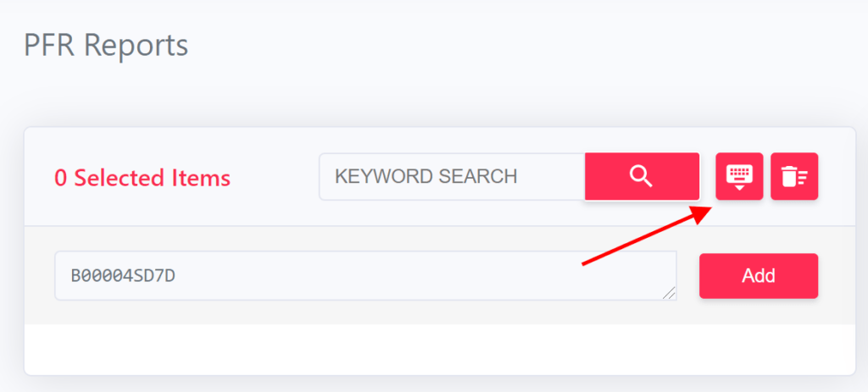Click the trash list clear-all icon
The width and height of the screenshot is (868, 392).
794,176
